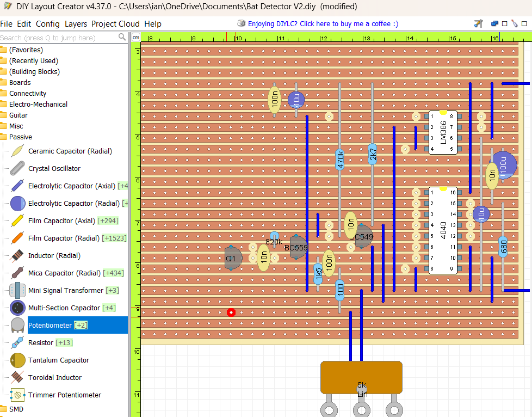Open the File menu
Viewport: 532px width, 417px height.
[x=6, y=24]
